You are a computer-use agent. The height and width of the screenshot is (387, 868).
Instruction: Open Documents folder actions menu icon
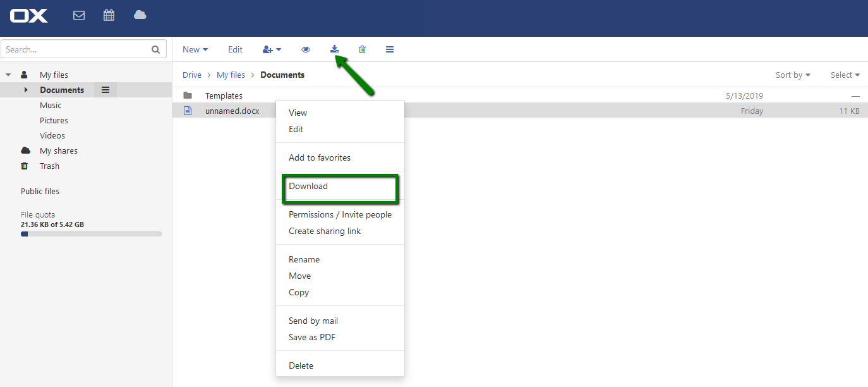point(105,90)
